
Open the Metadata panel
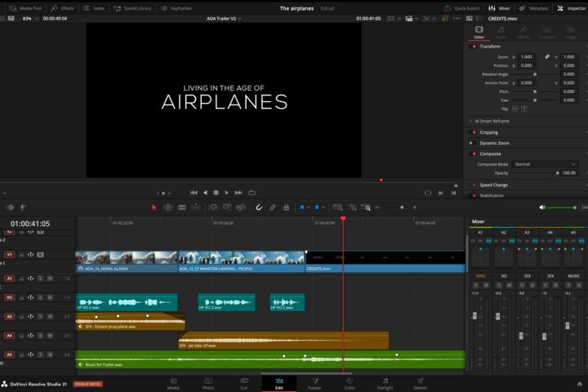coord(533,8)
